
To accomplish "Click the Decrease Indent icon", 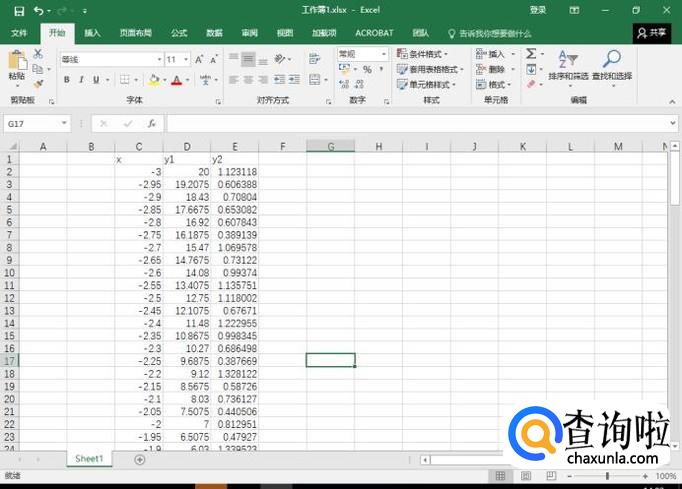I will 279,80.
